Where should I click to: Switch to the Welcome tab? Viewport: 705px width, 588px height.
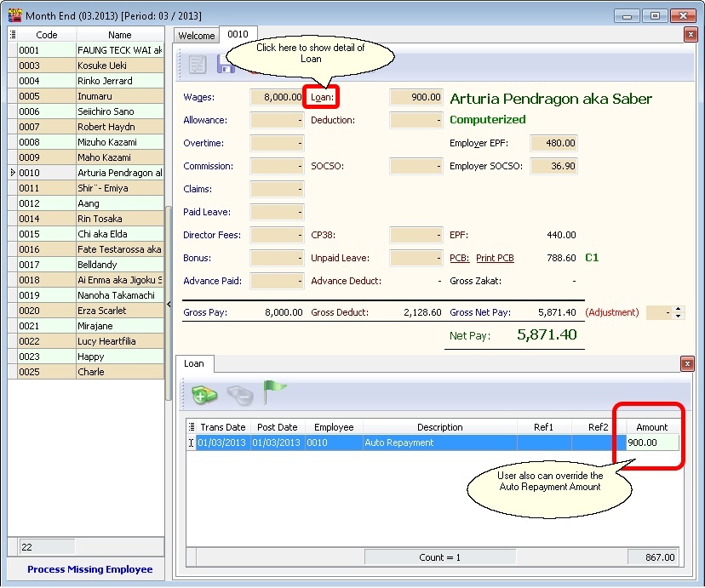(x=196, y=36)
